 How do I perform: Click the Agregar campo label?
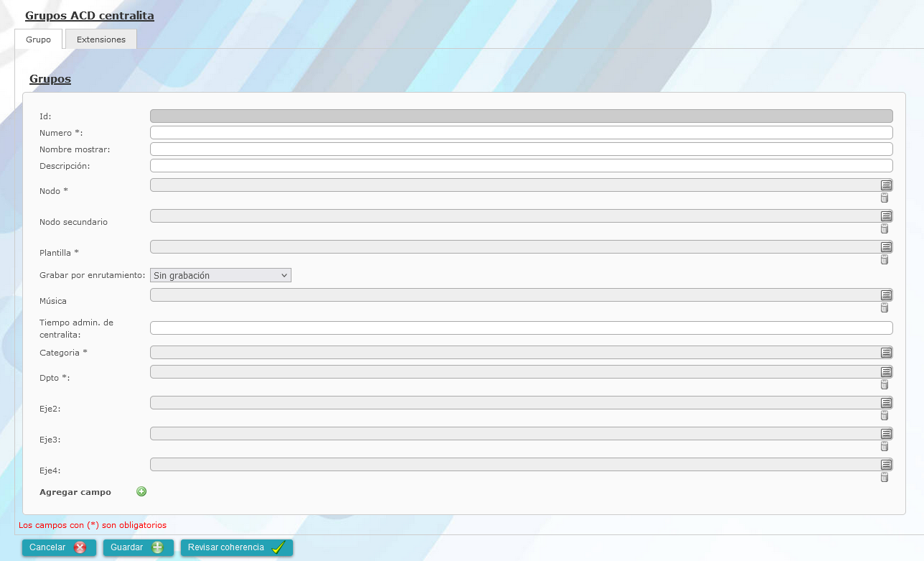pyautogui.click(x=75, y=492)
